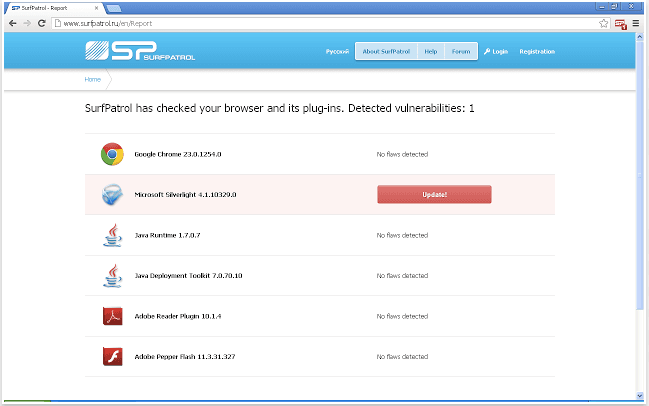Open the Forum menu item
Screen dimensions: 649x406
pyautogui.click(x=460, y=51)
